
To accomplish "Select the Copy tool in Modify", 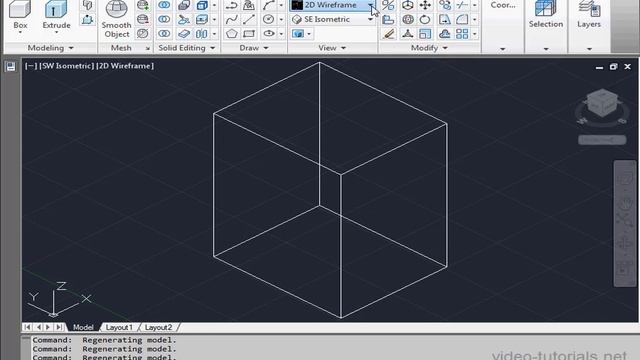I will click(444, 5).
